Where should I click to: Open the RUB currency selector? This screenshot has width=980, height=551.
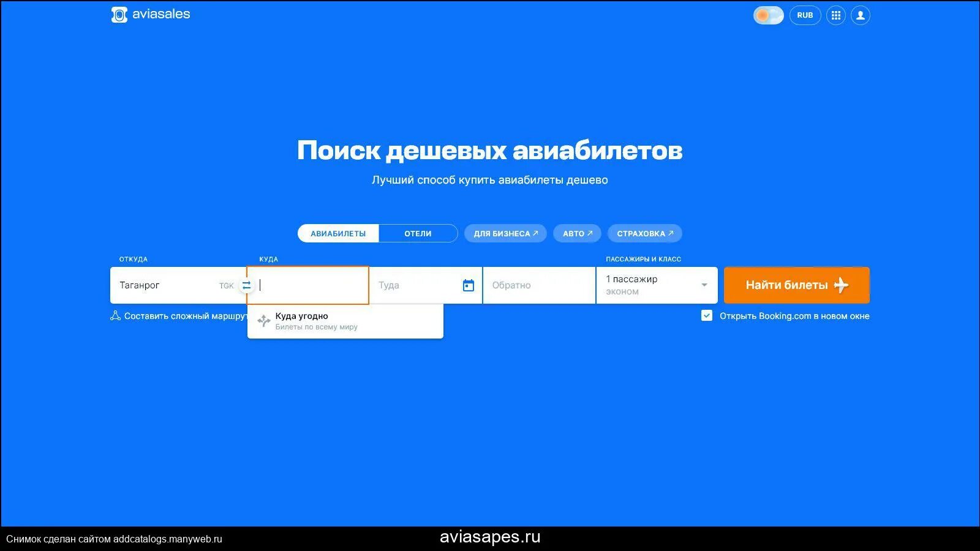click(x=805, y=15)
